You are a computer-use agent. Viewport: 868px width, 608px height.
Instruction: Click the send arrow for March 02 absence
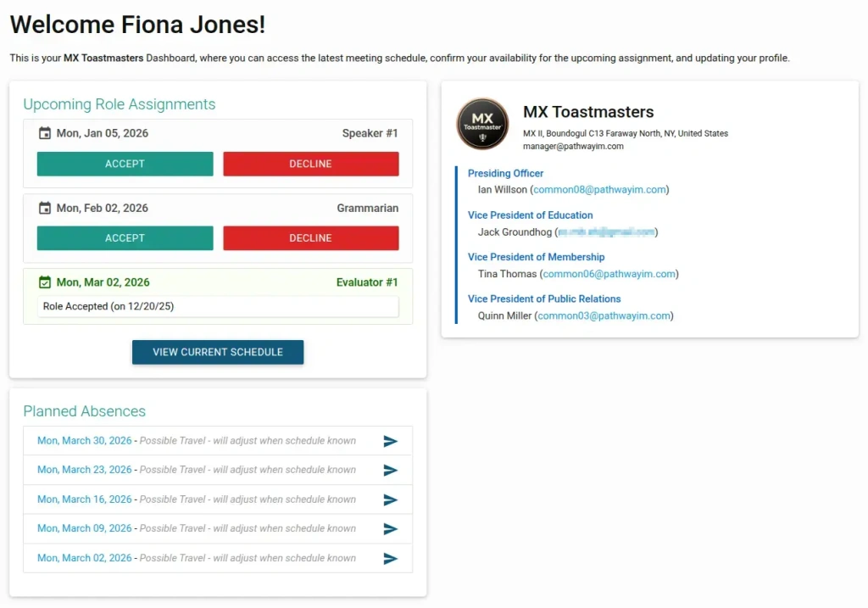click(390, 558)
